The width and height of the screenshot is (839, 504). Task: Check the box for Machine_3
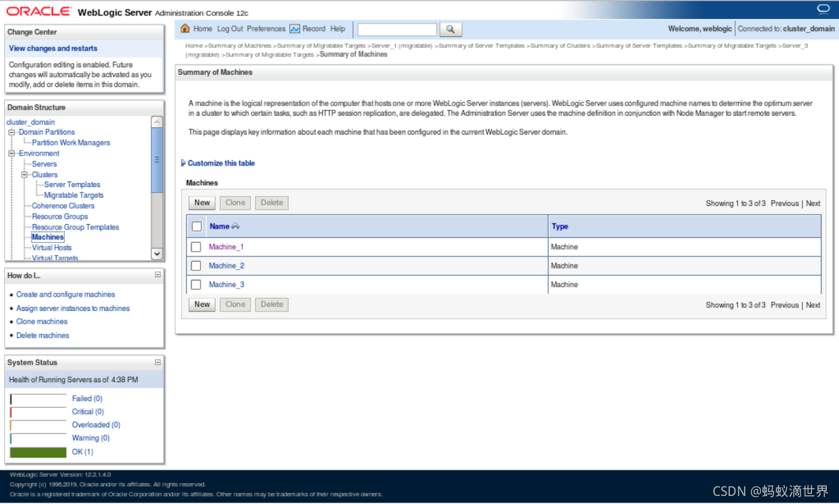pyautogui.click(x=196, y=285)
